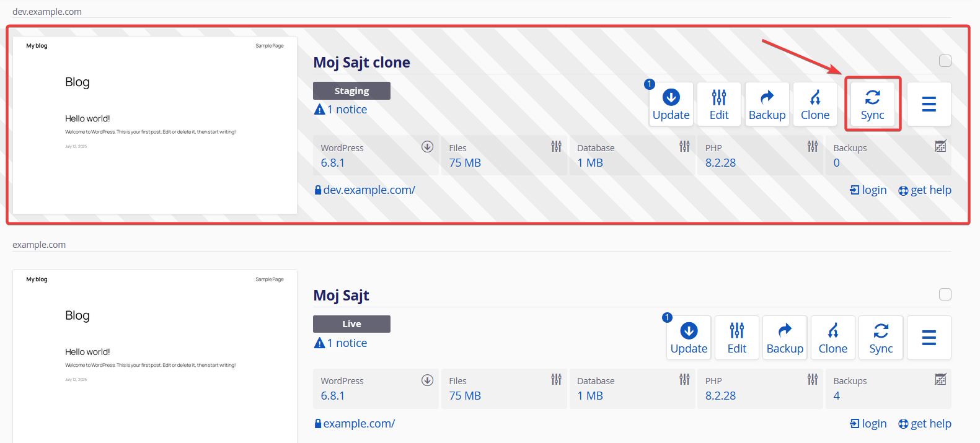Viewport: 980px width, 443px height.
Task: Expand the 1 notice under Live
Action: click(341, 343)
